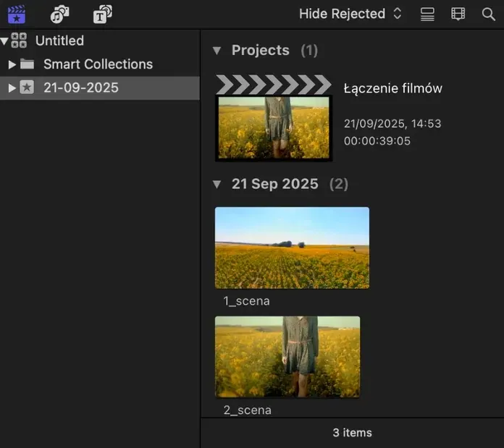Click the Untitled library grid icon

coord(19,41)
